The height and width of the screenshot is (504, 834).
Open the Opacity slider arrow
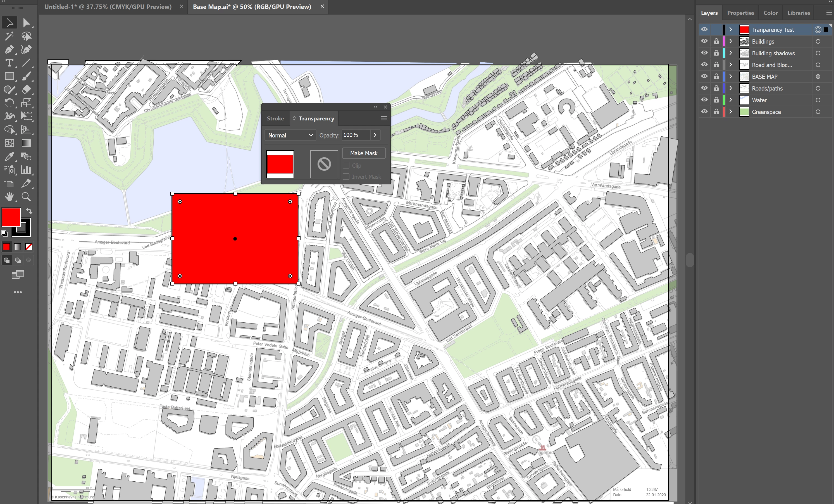(375, 135)
